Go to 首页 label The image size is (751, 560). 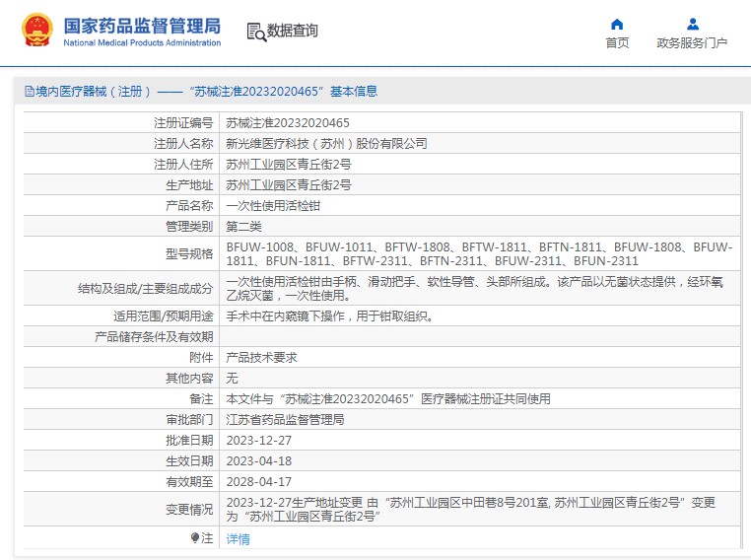pos(617,43)
